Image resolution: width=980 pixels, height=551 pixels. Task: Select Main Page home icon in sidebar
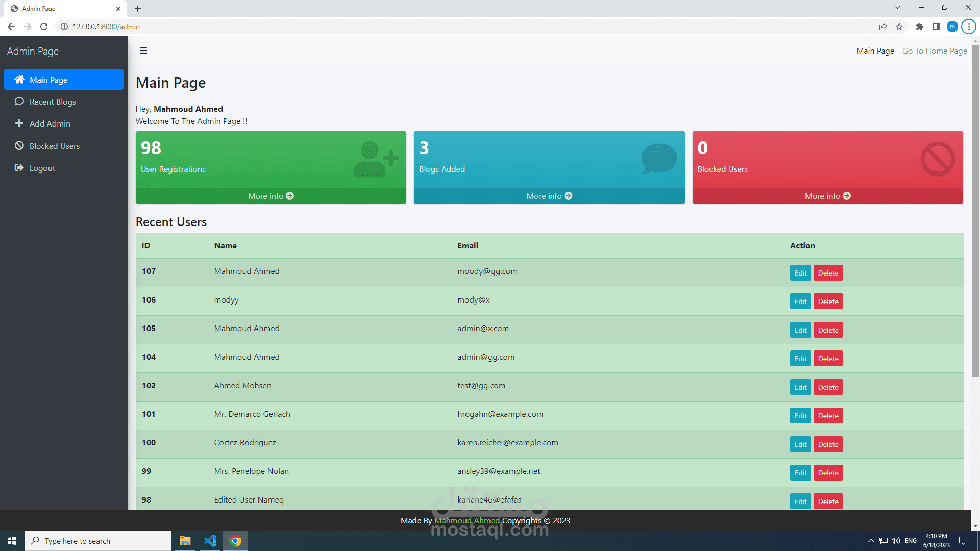[19, 80]
